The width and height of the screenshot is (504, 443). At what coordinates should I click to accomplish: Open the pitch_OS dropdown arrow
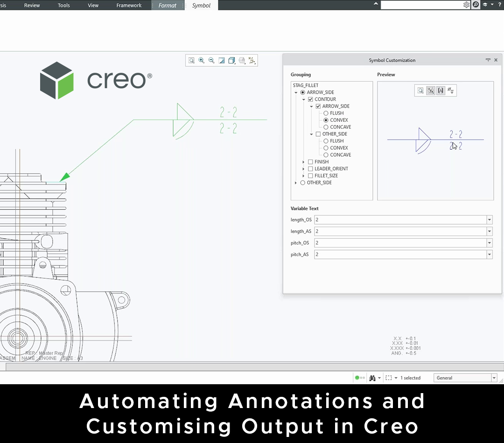pos(489,243)
